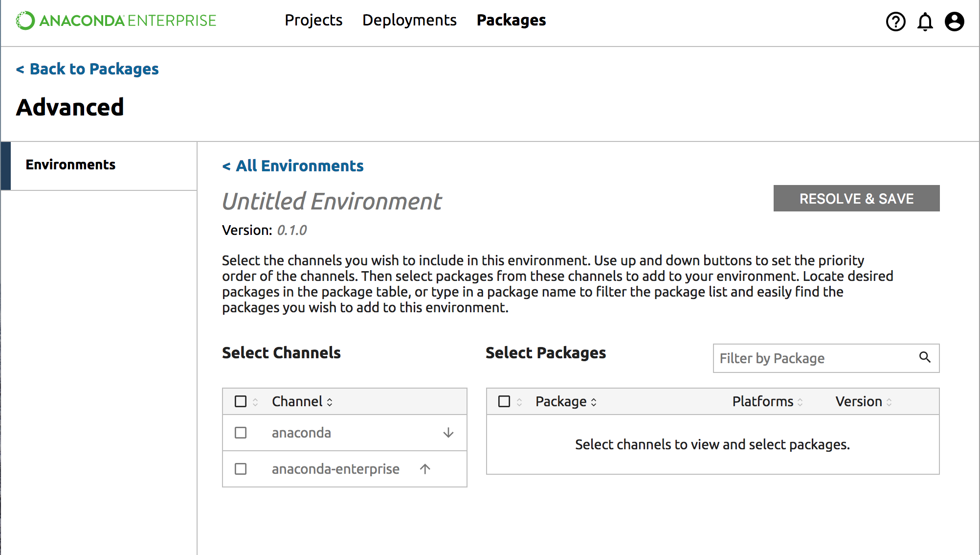Move anaconda-enterprise channel up with arrow

pos(425,469)
